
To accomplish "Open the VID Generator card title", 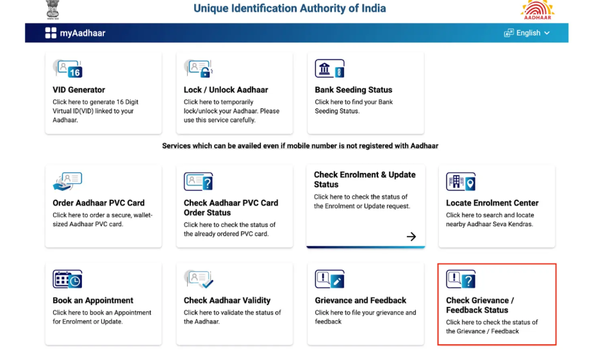I will click(x=79, y=90).
